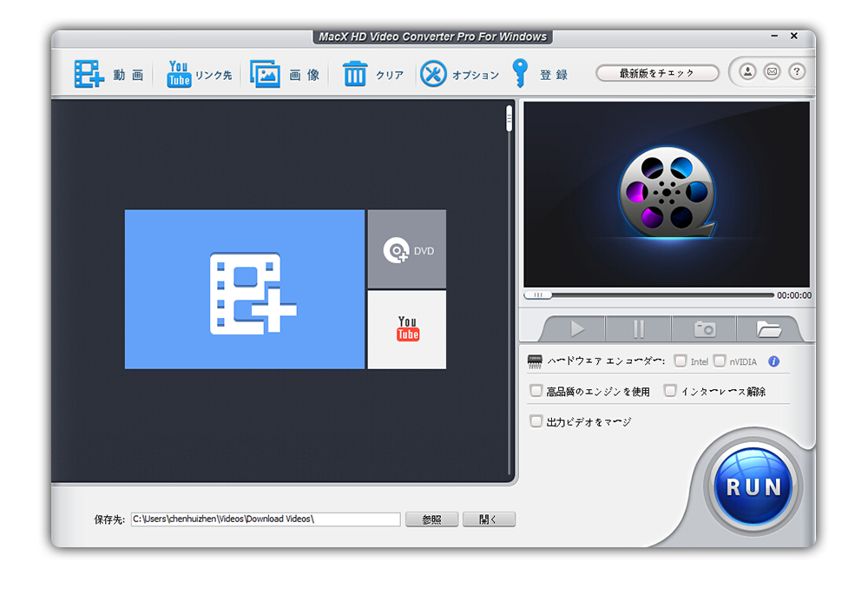Click the file list vertical scrollbar

510,290
